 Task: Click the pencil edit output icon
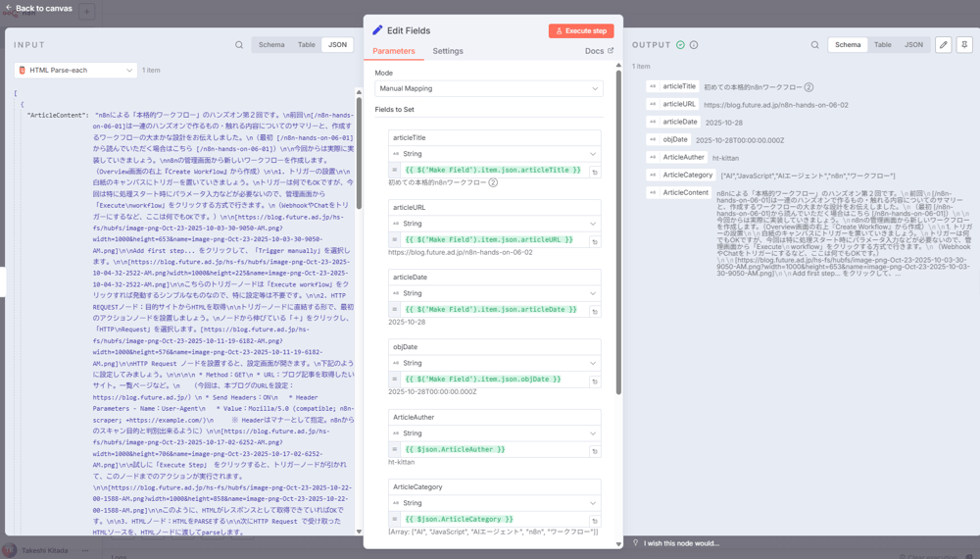[943, 45]
